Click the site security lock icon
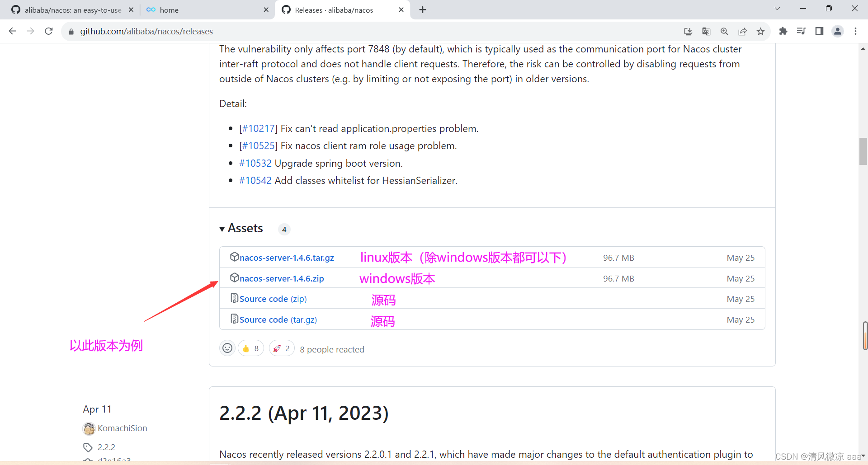This screenshot has width=868, height=465. [71, 32]
